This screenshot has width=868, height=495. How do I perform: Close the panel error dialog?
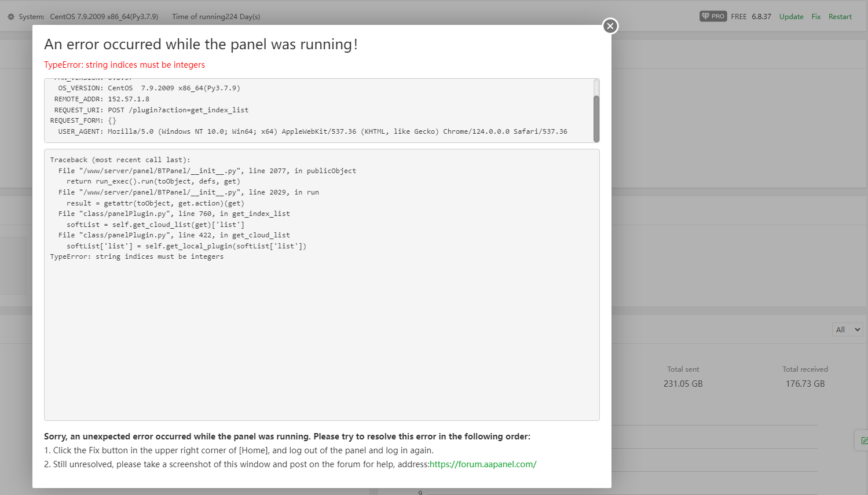[x=610, y=26]
